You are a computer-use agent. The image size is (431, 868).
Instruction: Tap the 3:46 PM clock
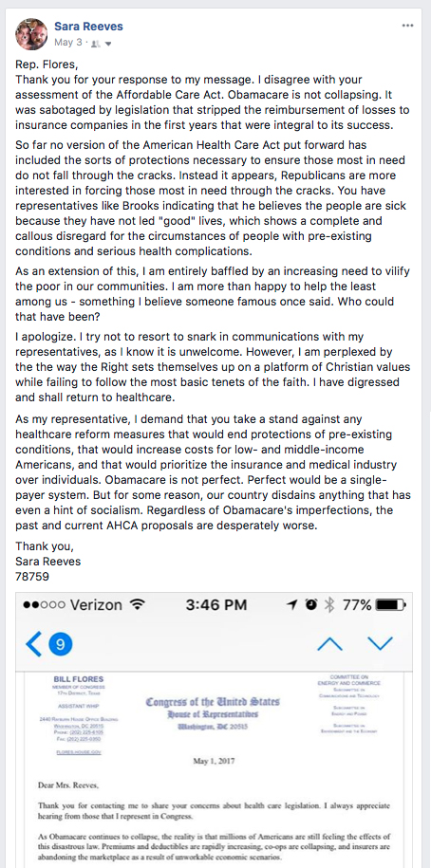tap(216, 604)
